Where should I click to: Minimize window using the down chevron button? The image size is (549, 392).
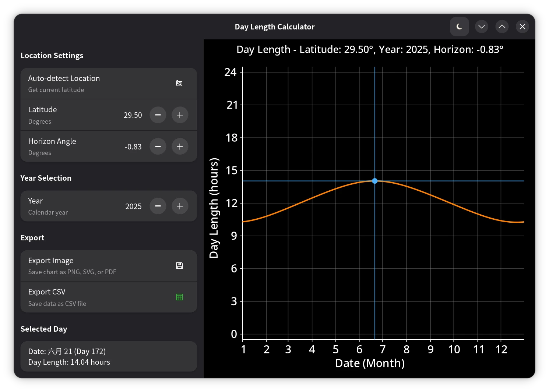(x=481, y=27)
